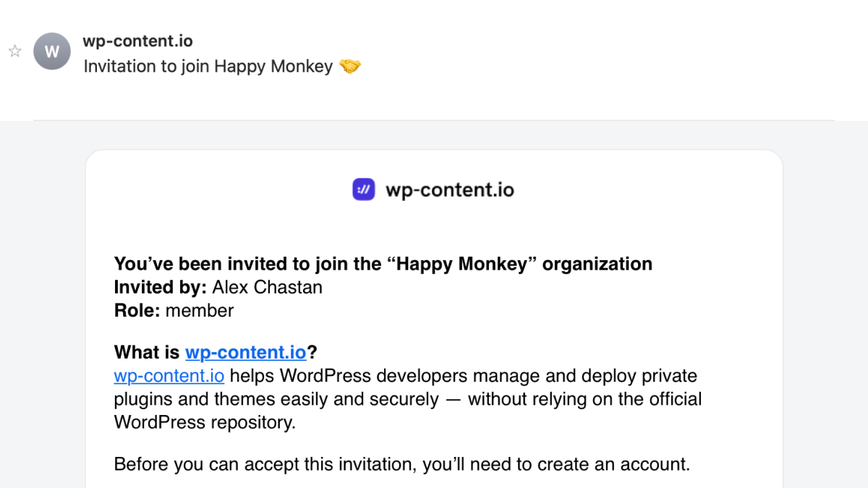Click the handshake emoji in subject
868x488 pixels.
(x=350, y=67)
